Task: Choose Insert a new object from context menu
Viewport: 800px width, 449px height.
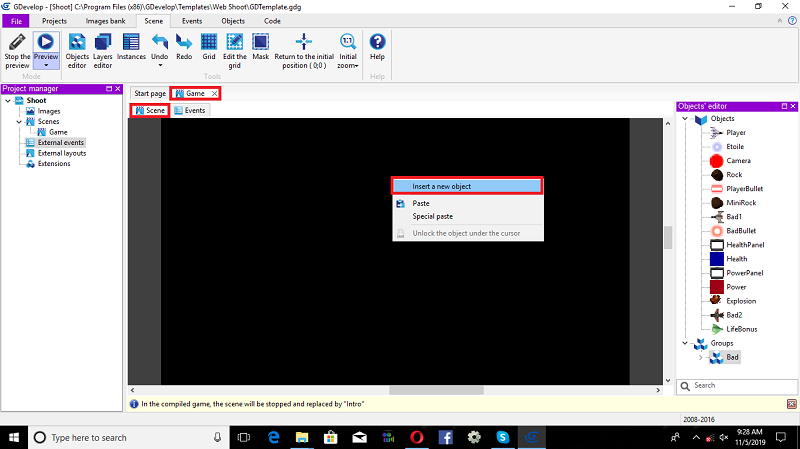Action: [x=467, y=186]
